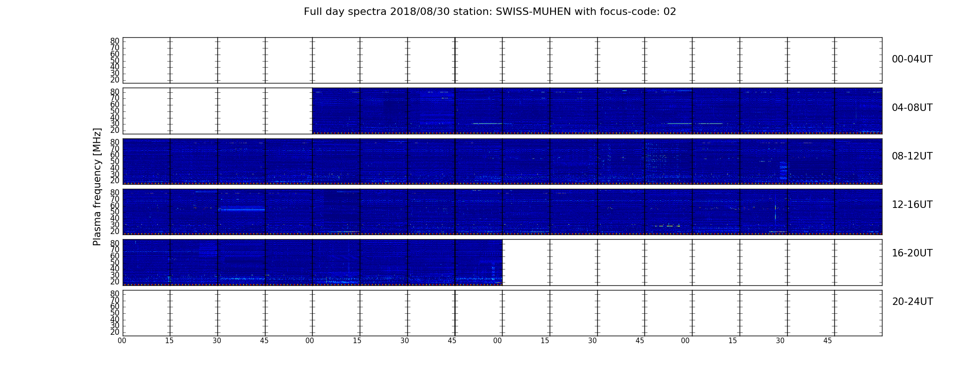This screenshot has width=980, height=373.
Task: Click the empty 20-24UT spectrogram panel
Action: 502,313
